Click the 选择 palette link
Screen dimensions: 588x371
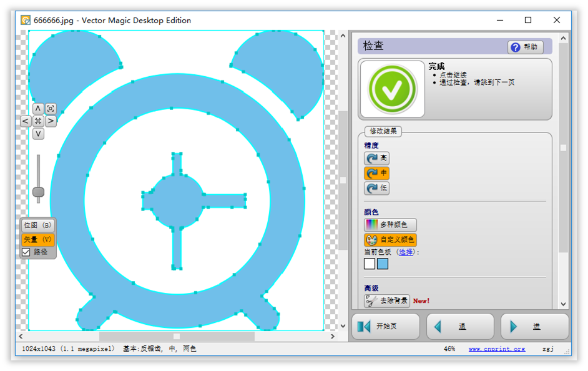pos(406,252)
